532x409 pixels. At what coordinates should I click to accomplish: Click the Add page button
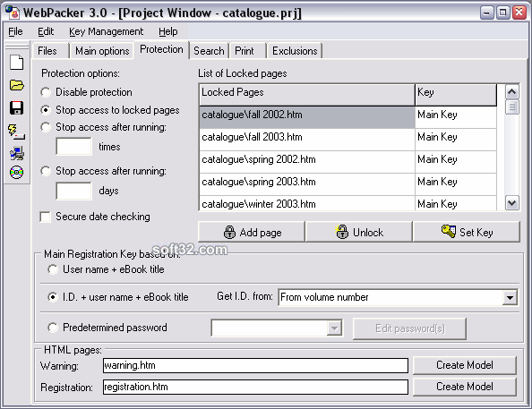tap(252, 233)
